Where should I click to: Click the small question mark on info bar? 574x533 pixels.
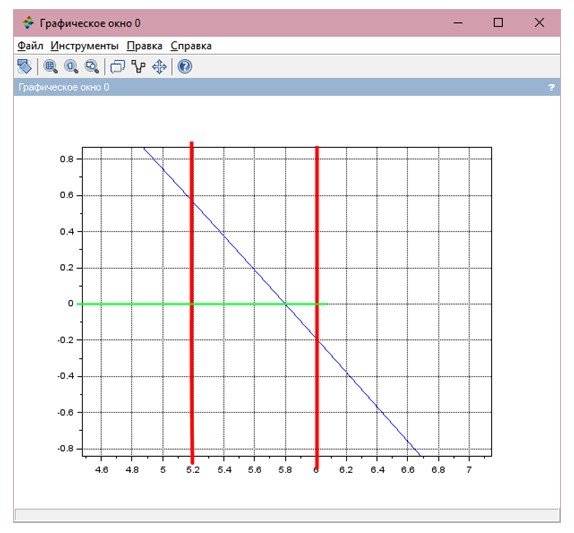[551, 87]
